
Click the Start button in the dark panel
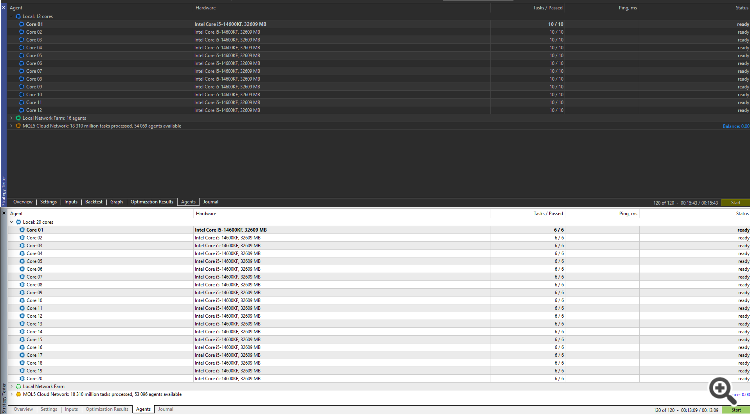[x=735, y=203]
